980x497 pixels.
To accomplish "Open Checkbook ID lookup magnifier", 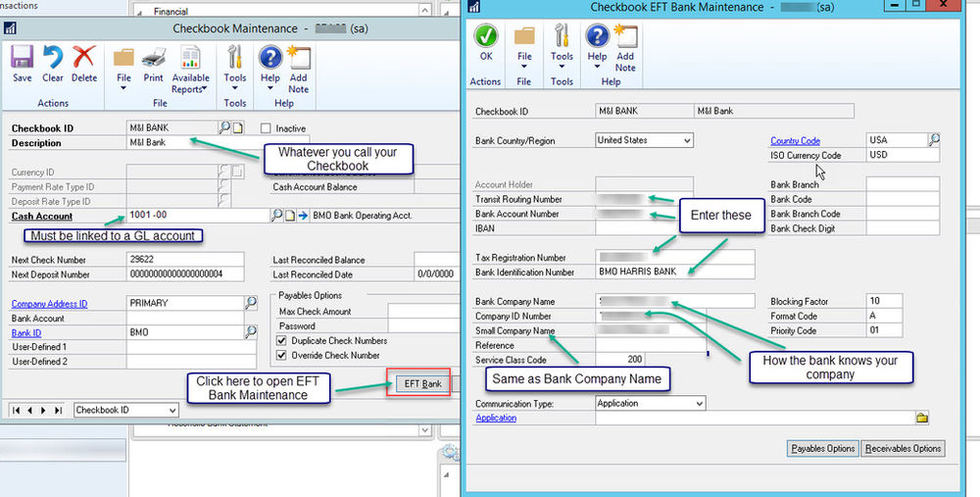I will coord(224,127).
